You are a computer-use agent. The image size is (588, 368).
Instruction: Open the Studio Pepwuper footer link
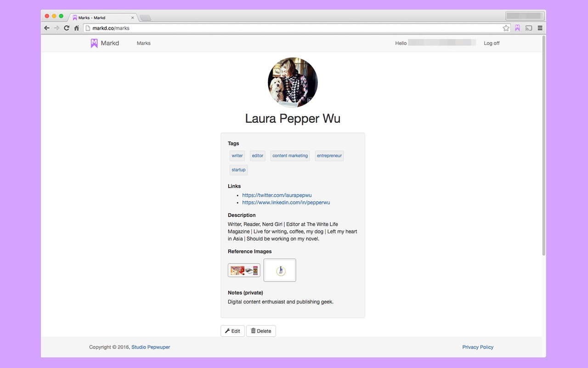point(151,347)
